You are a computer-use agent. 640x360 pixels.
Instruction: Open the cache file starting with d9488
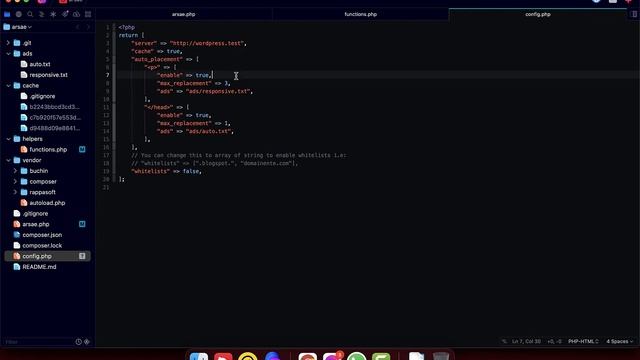tap(55, 128)
